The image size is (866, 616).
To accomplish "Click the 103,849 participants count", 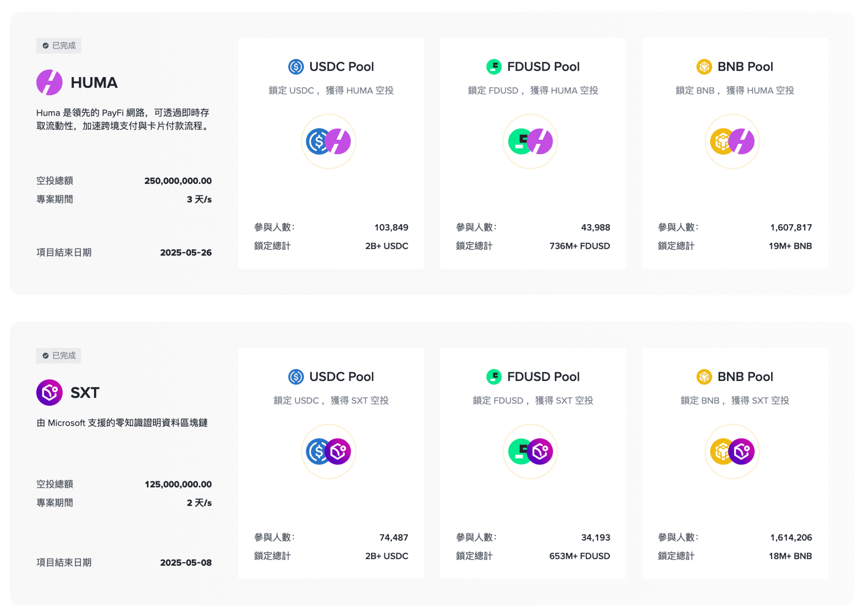I will point(391,228).
